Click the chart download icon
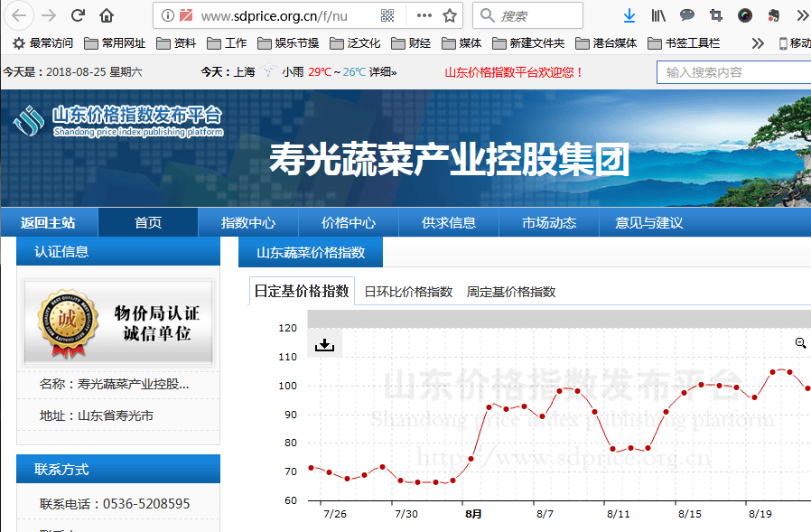 pyautogui.click(x=325, y=344)
